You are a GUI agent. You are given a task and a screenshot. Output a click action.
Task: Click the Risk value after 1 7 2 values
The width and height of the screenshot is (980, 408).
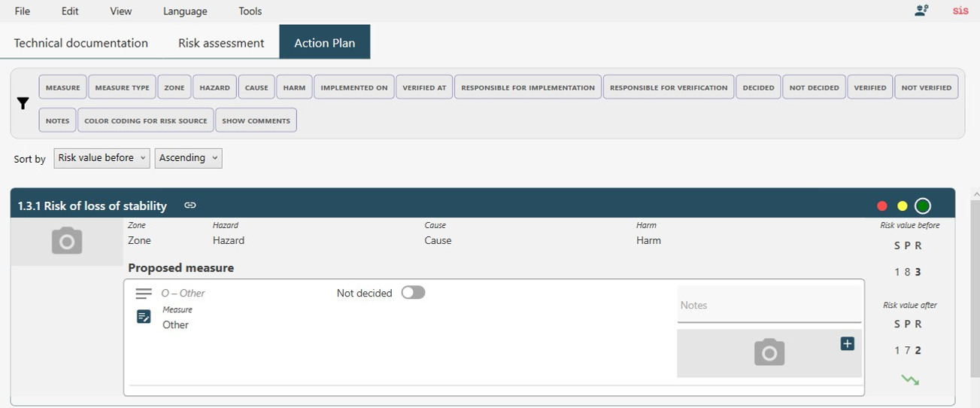(908, 351)
